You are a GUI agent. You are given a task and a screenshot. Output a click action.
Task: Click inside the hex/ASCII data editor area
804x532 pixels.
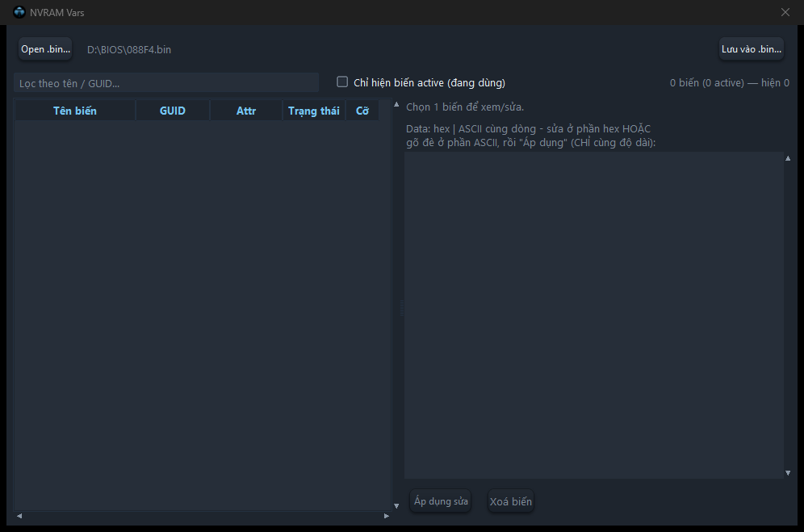(x=594, y=316)
